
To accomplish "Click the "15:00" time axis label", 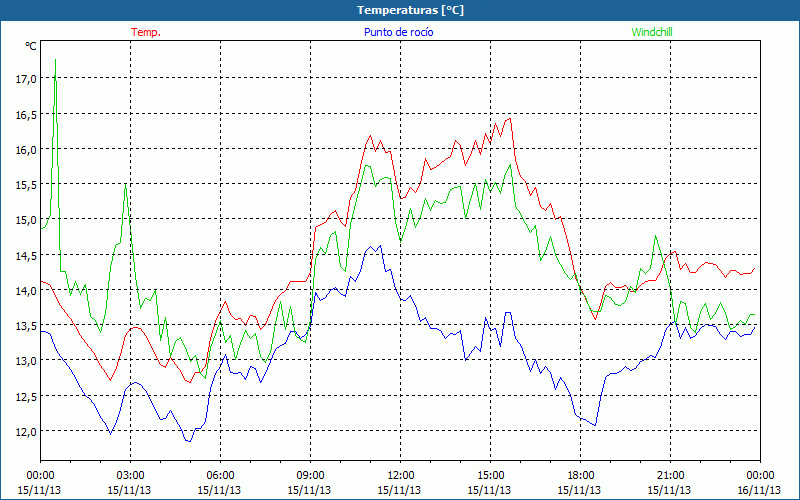I will pyautogui.click(x=490, y=475).
